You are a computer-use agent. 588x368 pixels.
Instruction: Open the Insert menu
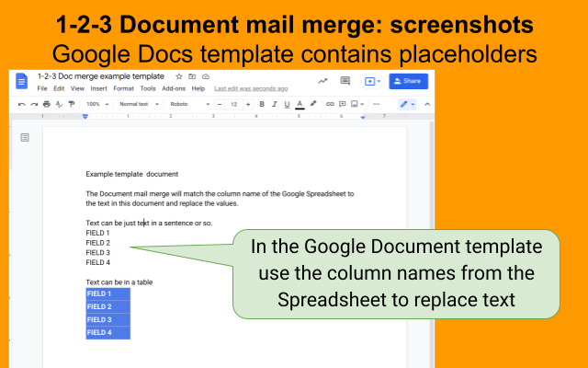(x=98, y=88)
